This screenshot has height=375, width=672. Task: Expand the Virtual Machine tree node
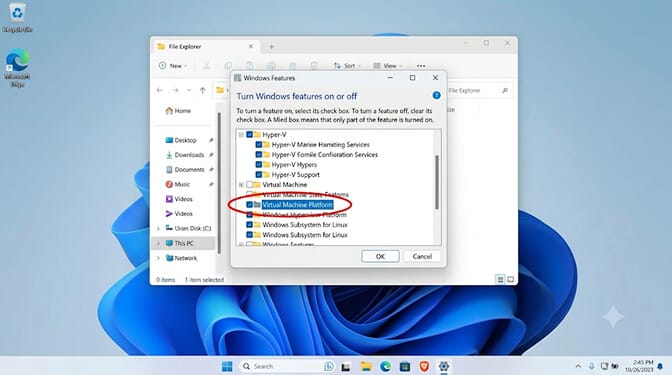[241, 185]
